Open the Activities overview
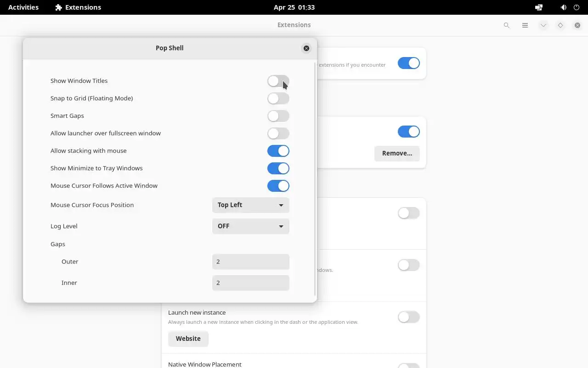 23,7
